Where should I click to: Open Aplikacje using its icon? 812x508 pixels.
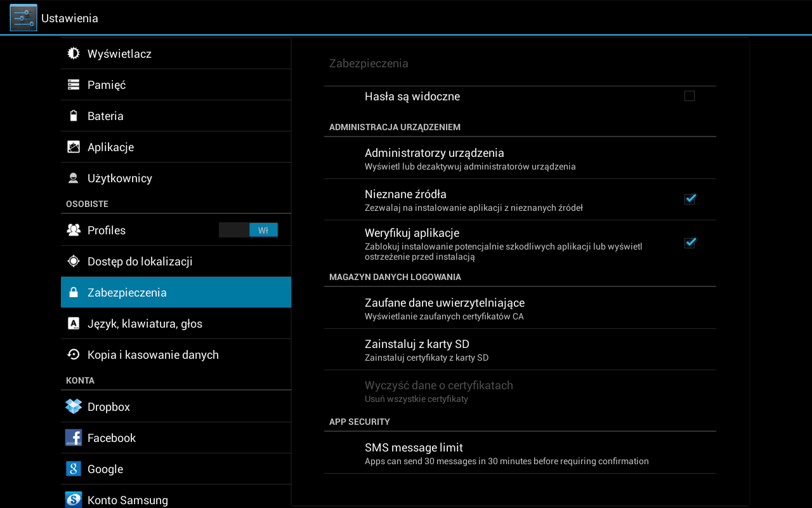click(x=74, y=147)
